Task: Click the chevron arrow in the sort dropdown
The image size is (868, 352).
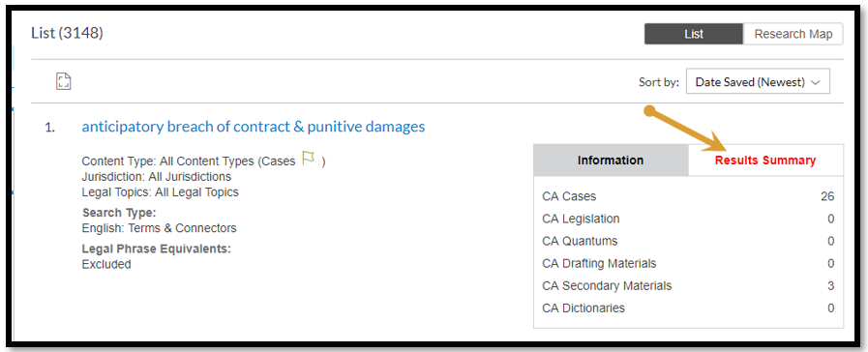Action: 816,82
